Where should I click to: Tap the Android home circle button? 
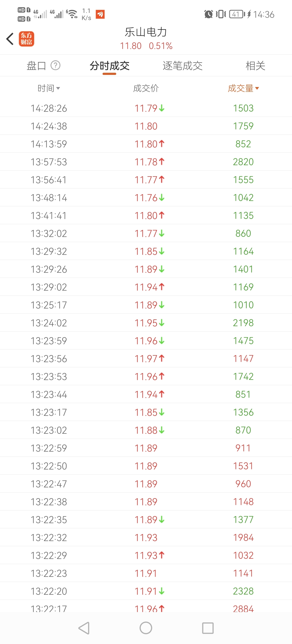pos(146,628)
